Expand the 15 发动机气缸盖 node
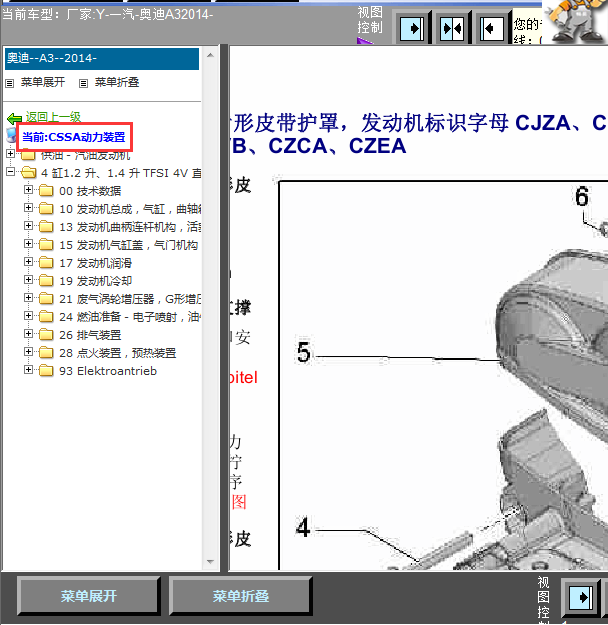This screenshot has height=625, width=608. pyautogui.click(x=28, y=244)
